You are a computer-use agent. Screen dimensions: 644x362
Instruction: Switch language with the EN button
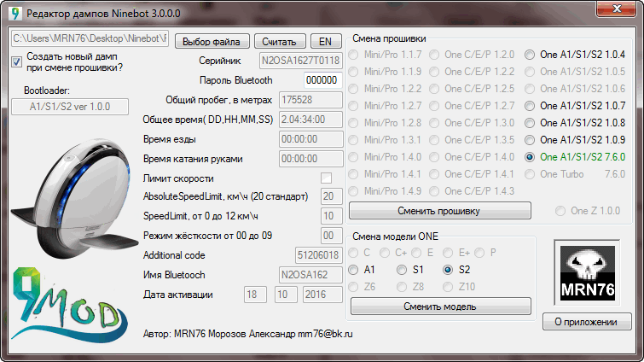click(325, 41)
